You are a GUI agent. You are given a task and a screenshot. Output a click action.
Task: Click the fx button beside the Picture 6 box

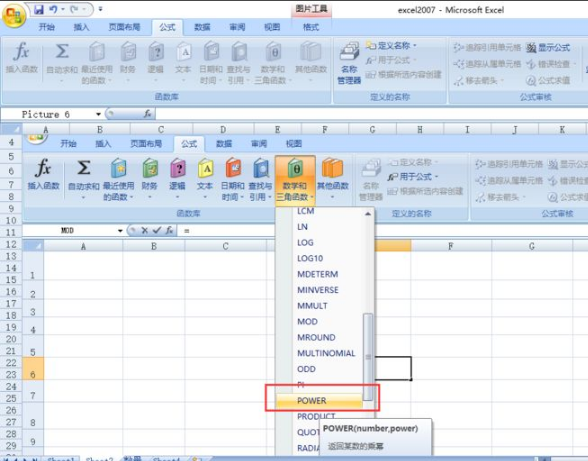tap(148, 113)
